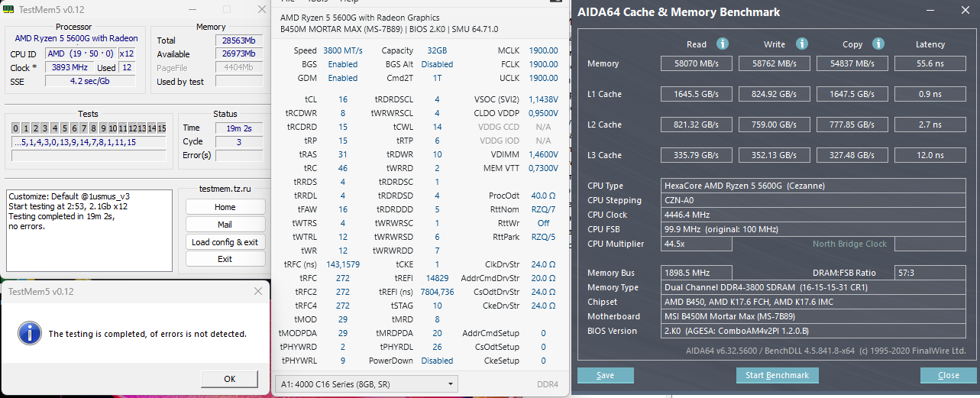Click the SSE value 4.2 sec/Gb

tap(90, 82)
